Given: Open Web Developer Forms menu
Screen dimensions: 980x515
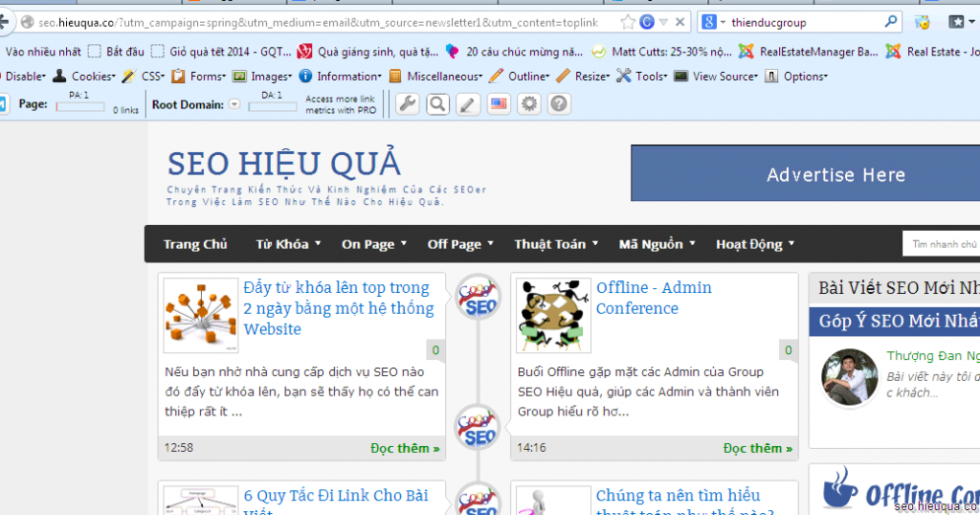Looking at the screenshot, I should [199, 77].
